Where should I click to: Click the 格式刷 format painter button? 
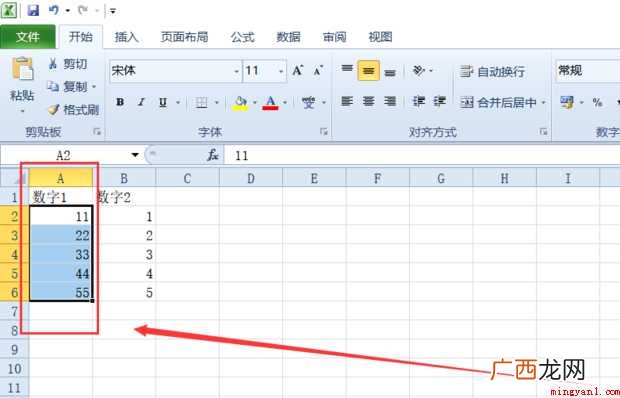(x=73, y=109)
